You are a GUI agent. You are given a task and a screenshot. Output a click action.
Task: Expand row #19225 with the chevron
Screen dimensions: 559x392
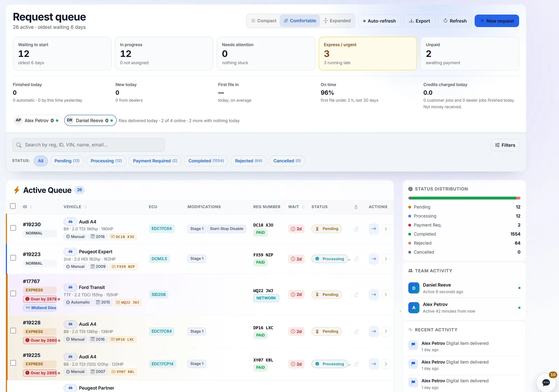pos(386,364)
